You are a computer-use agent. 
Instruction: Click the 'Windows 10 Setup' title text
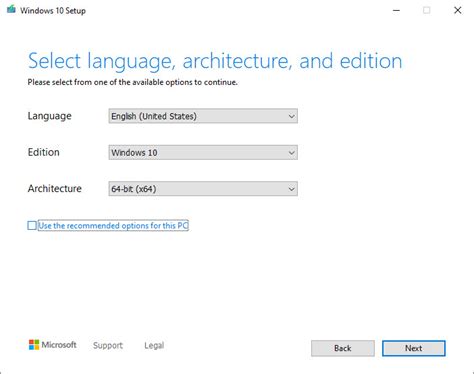tap(53, 11)
